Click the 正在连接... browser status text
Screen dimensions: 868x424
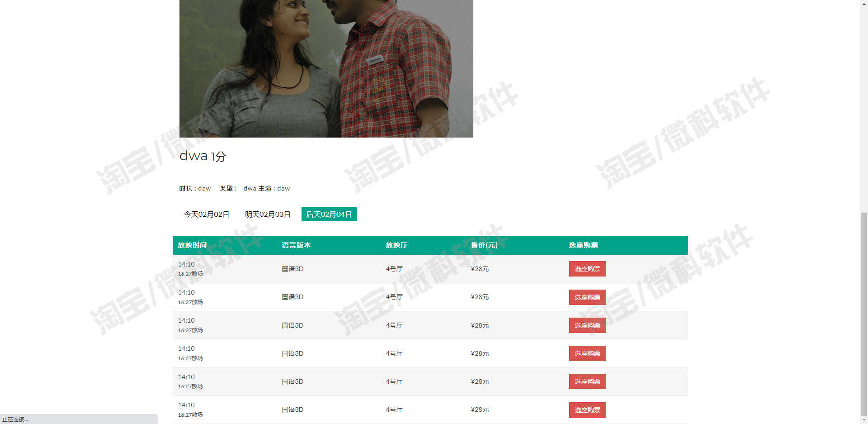(x=15, y=419)
